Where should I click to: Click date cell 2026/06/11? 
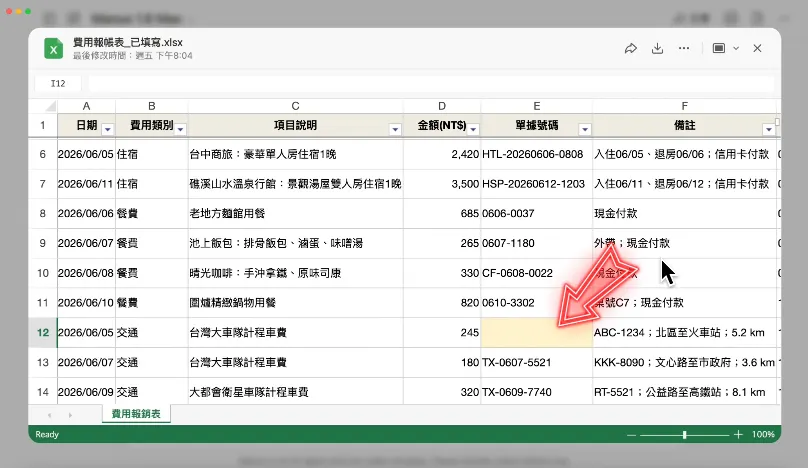87,184
